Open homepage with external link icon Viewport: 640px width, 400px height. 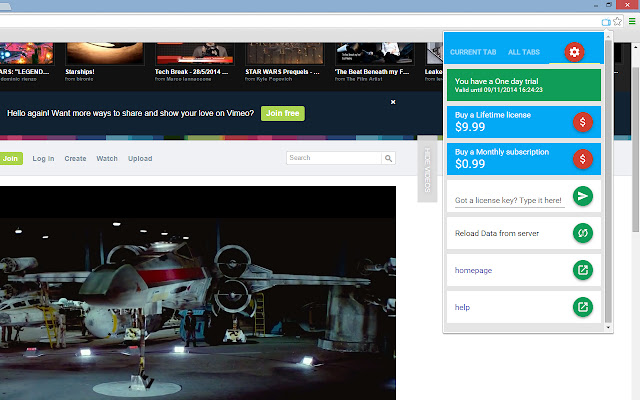[583, 270]
